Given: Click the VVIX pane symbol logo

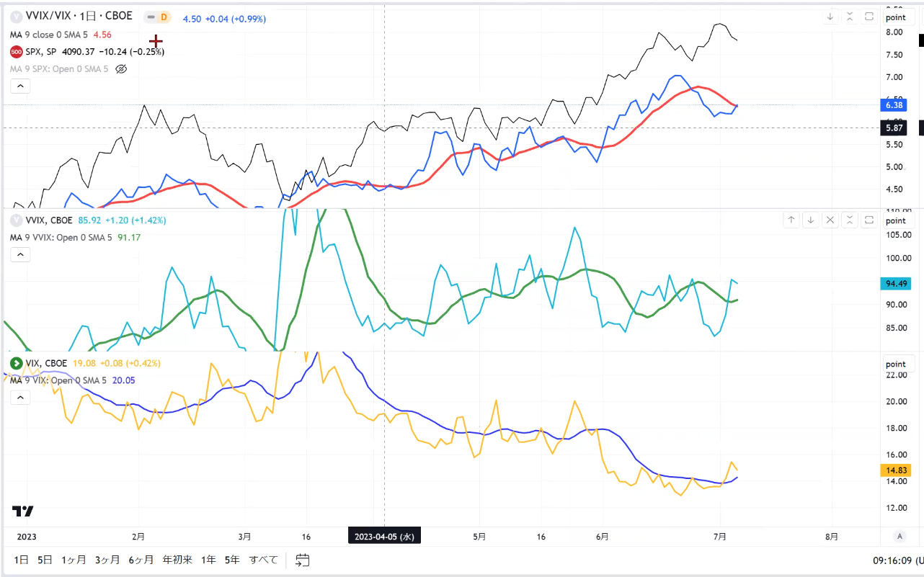Looking at the screenshot, I should [x=16, y=220].
